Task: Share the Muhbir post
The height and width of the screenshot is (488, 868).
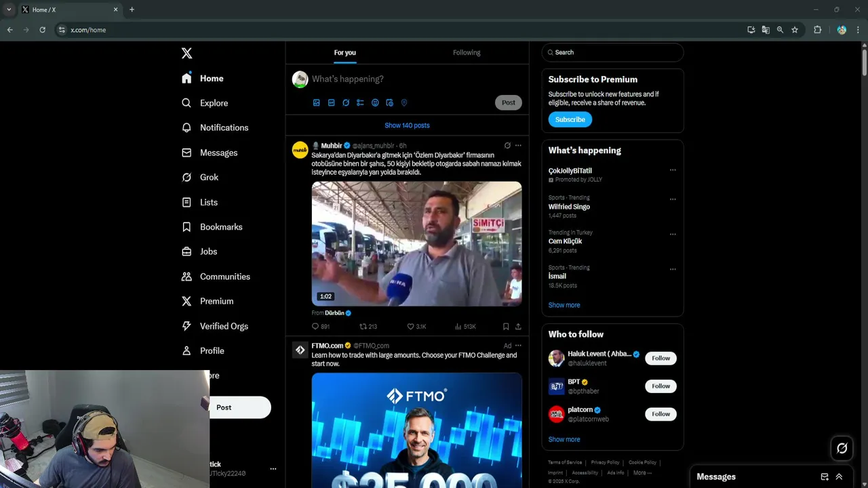Action: 518,327
